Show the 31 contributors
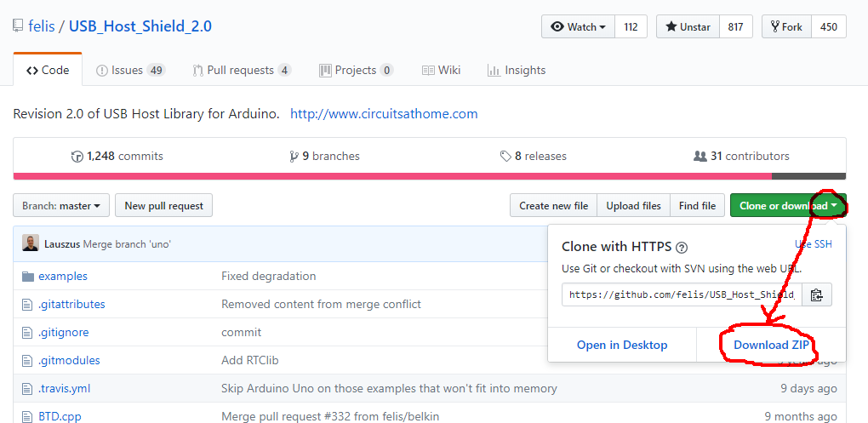This screenshot has height=423, width=868. tap(741, 156)
